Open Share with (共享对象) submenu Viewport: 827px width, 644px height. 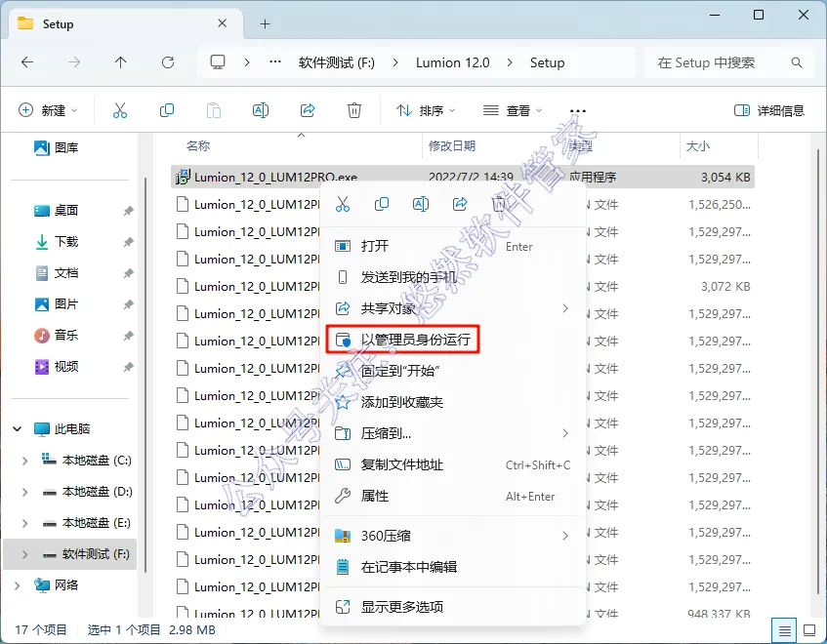(x=454, y=308)
